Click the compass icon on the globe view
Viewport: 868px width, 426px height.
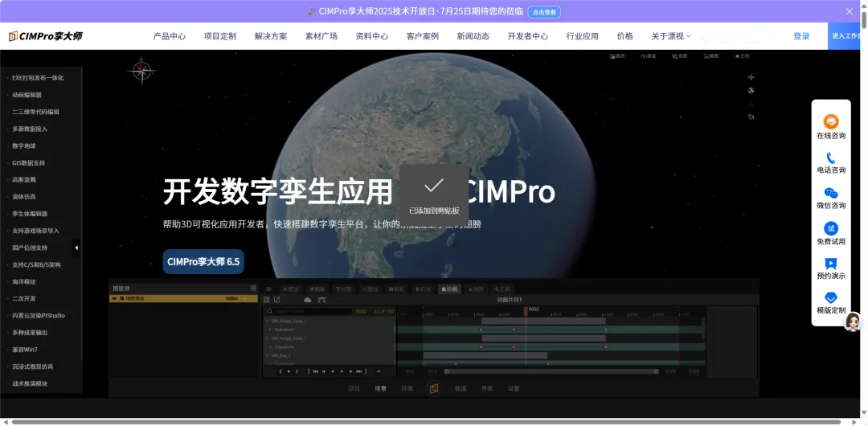click(x=141, y=72)
